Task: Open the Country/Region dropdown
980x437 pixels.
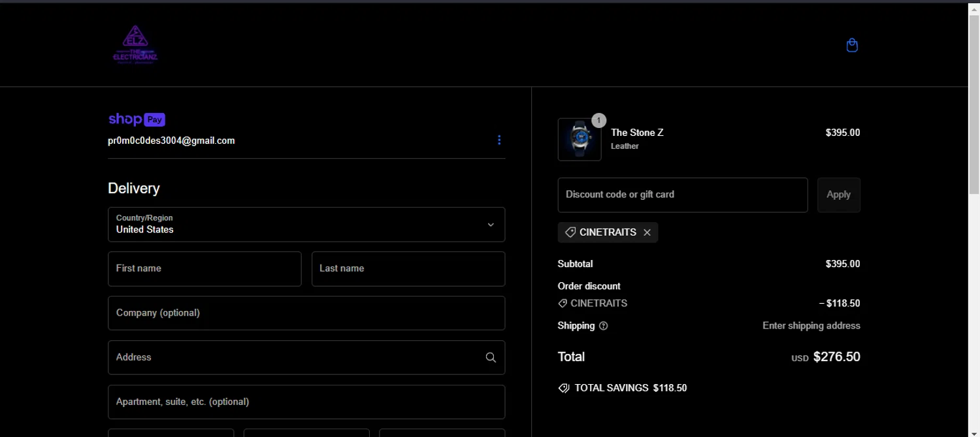Action: point(306,225)
